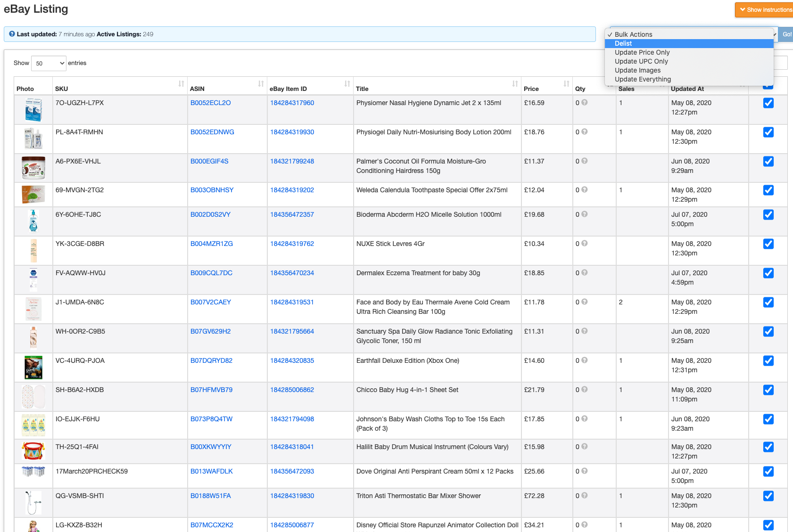This screenshot has height=532, width=793.
Task: Open ASIN link B0052ECL2O
Action: point(211,103)
